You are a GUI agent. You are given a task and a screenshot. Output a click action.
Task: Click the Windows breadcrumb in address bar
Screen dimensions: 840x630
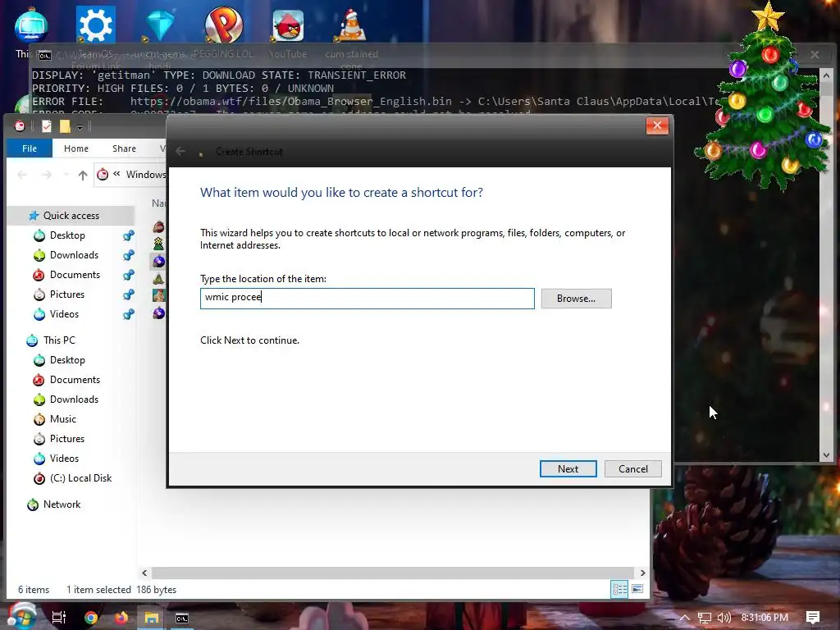pyautogui.click(x=146, y=175)
